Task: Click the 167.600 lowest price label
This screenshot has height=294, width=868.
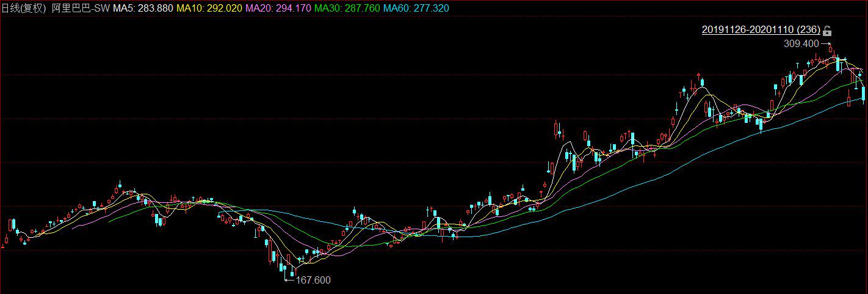Action: click(313, 281)
